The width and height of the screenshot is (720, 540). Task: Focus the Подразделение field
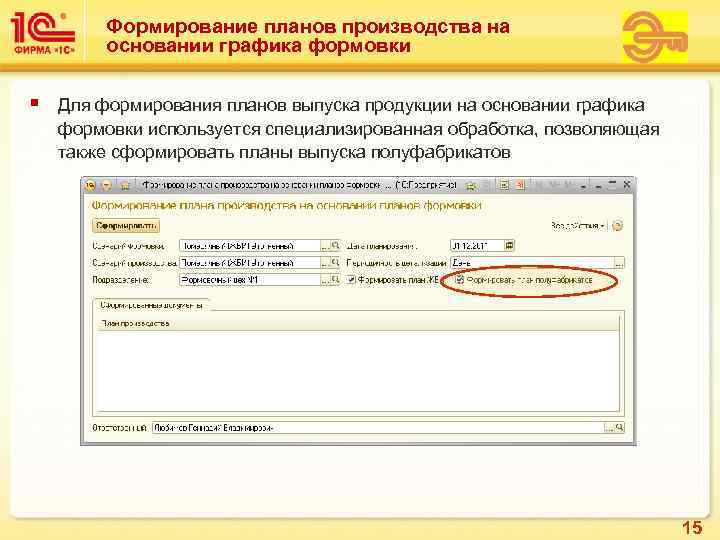click(x=249, y=280)
